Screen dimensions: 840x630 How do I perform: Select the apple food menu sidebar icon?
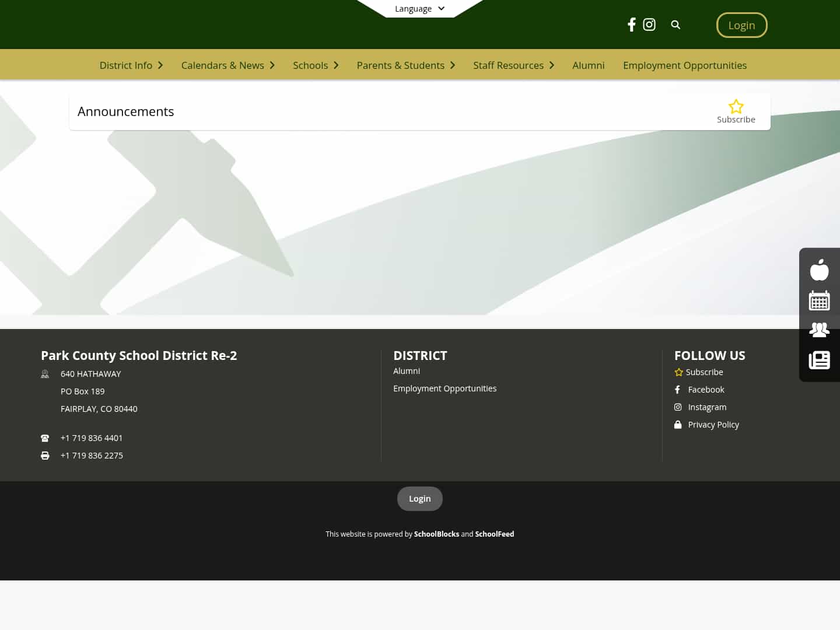click(x=820, y=269)
